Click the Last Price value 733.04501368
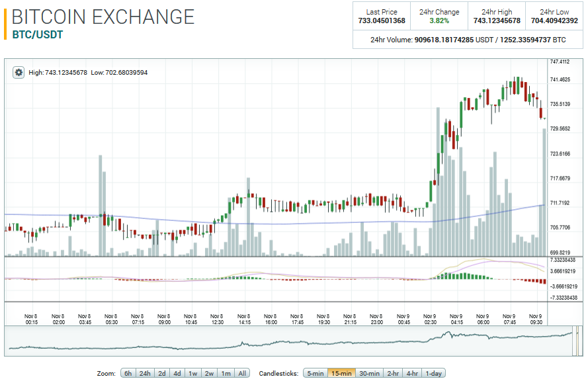Viewport: 588px width, 387px height. point(382,21)
